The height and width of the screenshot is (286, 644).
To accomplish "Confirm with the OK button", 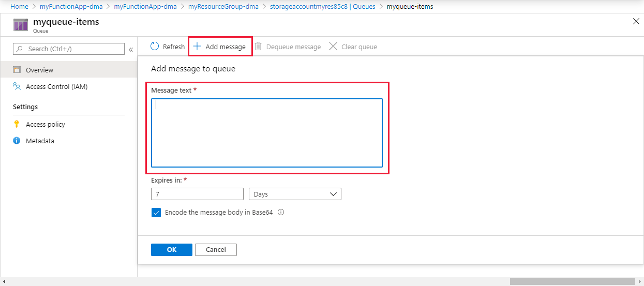I will point(172,250).
